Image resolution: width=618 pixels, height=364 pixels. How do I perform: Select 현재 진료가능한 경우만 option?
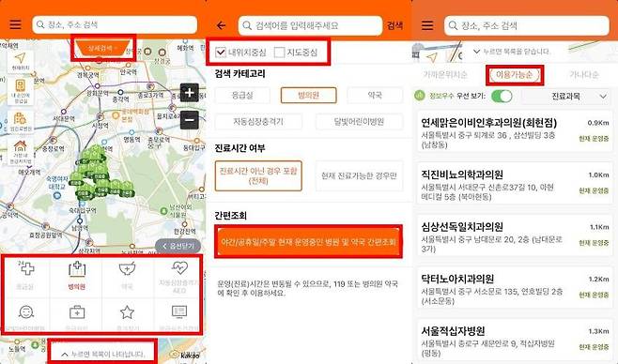(x=359, y=175)
